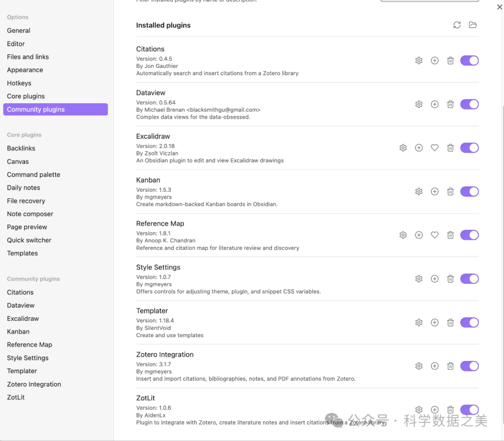The width and height of the screenshot is (504, 441).
Task: Click the hotkey plus icon for Dataview
Action: pyautogui.click(x=434, y=104)
